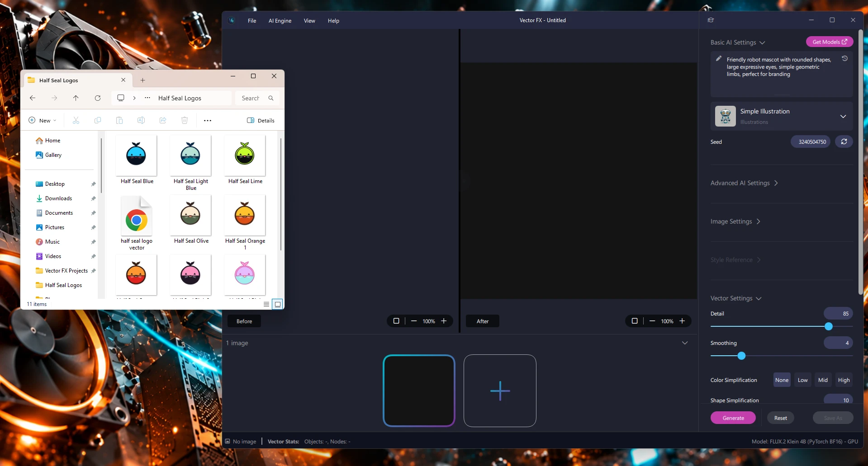Click the Generate button

(733, 418)
